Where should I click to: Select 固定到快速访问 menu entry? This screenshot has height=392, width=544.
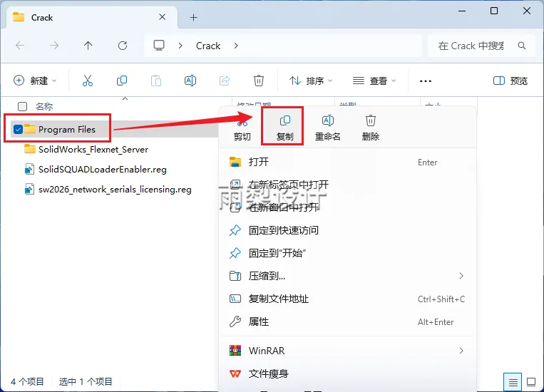pos(348,230)
